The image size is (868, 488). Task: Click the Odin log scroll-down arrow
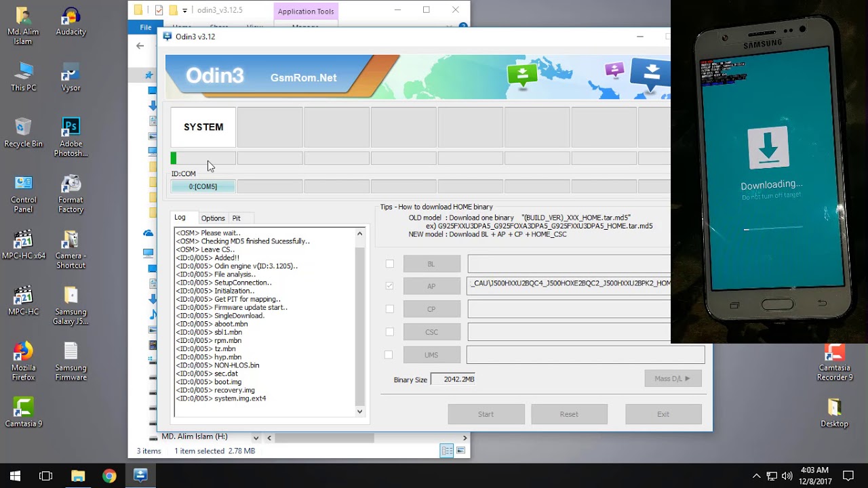pyautogui.click(x=359, y=411)
